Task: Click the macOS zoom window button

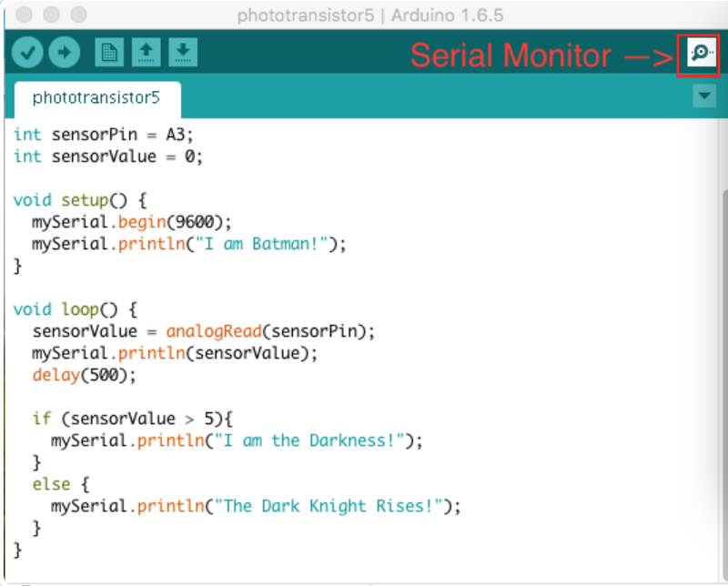Action: (x=79, y=15)
